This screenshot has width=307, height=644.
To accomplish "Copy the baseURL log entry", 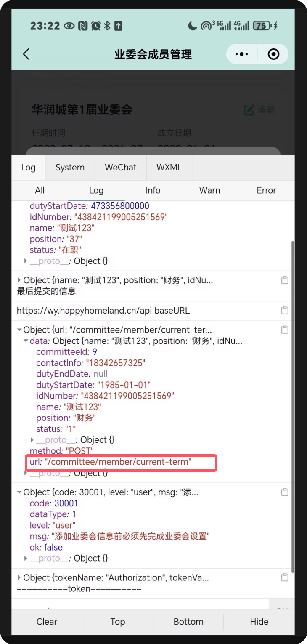I will click(x=285, y=311).
